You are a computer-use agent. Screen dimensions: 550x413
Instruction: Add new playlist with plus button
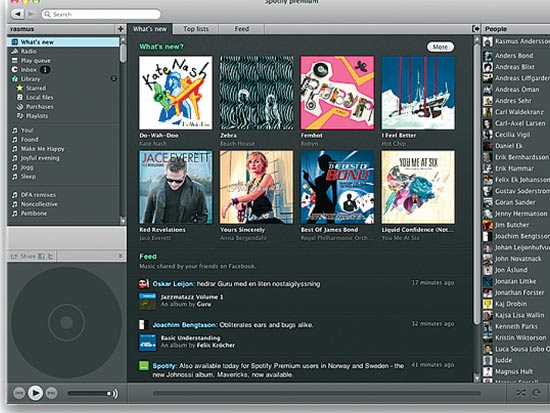[x=120, y=29]
